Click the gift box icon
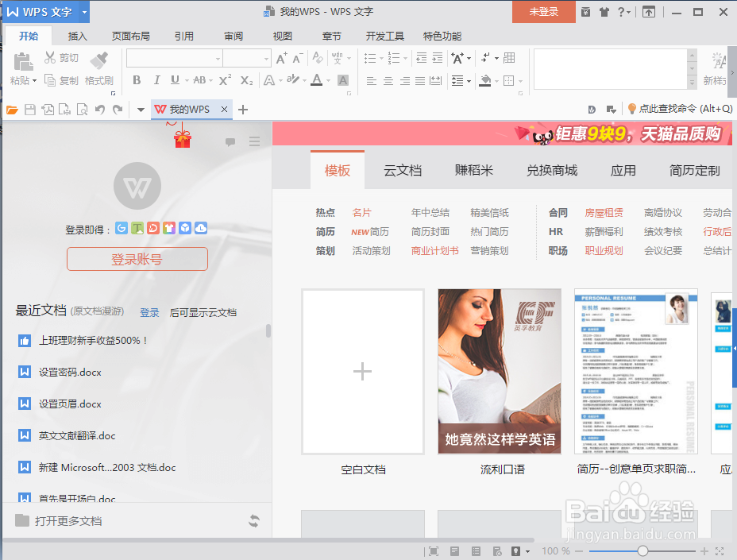The image size is (737, 560). point(183,138)
